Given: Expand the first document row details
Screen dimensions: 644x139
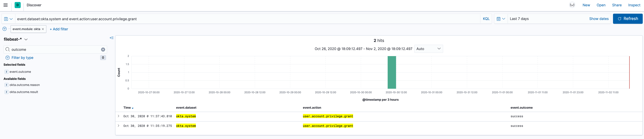Looking at the screenshot, I should coord(118,116).
